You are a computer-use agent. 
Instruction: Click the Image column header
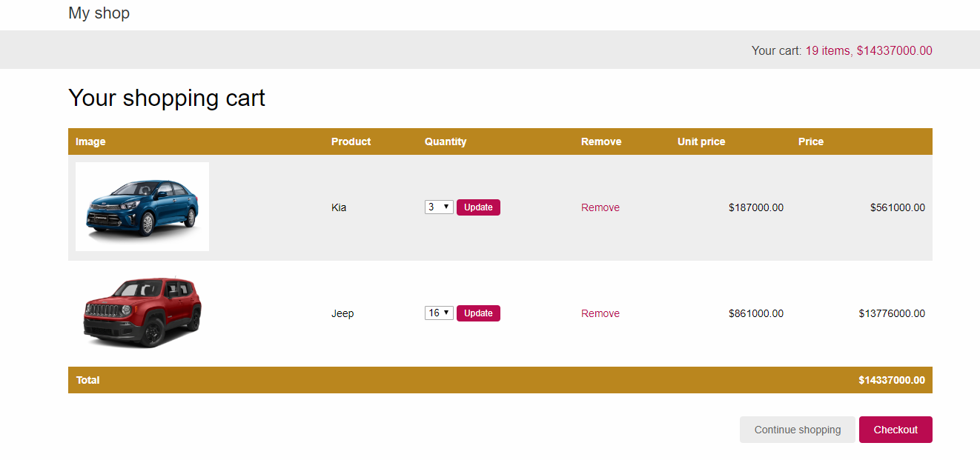click(x=90, y=141)
